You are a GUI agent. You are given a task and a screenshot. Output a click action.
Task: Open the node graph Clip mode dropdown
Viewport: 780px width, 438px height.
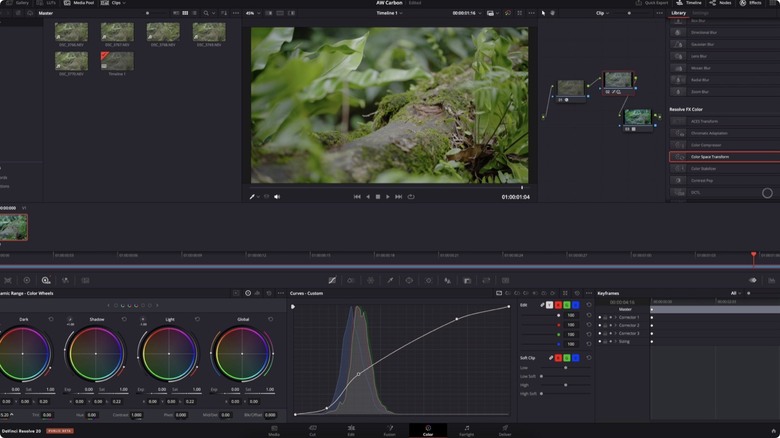click(x=602, y=13)
